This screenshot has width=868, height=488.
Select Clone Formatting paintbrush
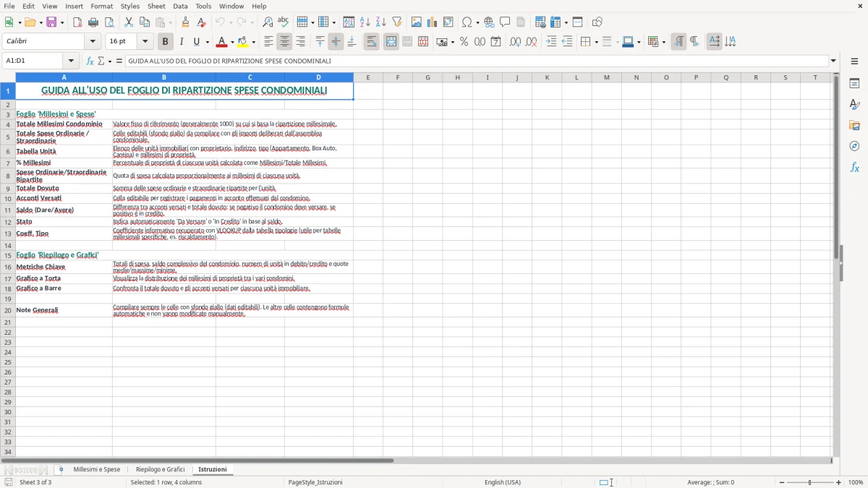click(186, 22)
